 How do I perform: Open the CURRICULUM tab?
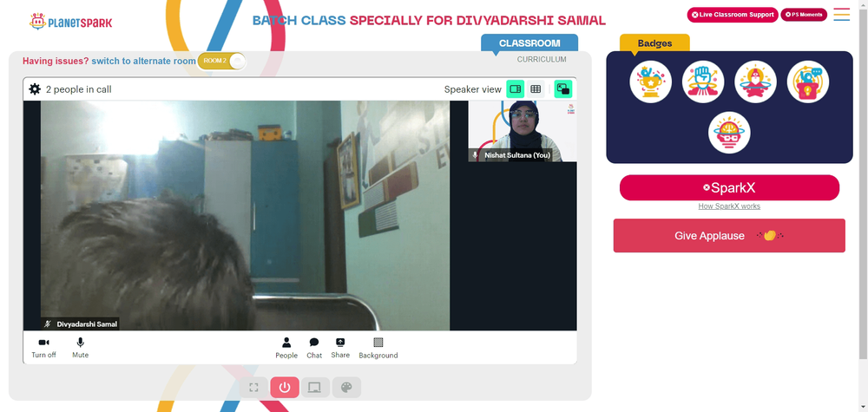point(542,59)
